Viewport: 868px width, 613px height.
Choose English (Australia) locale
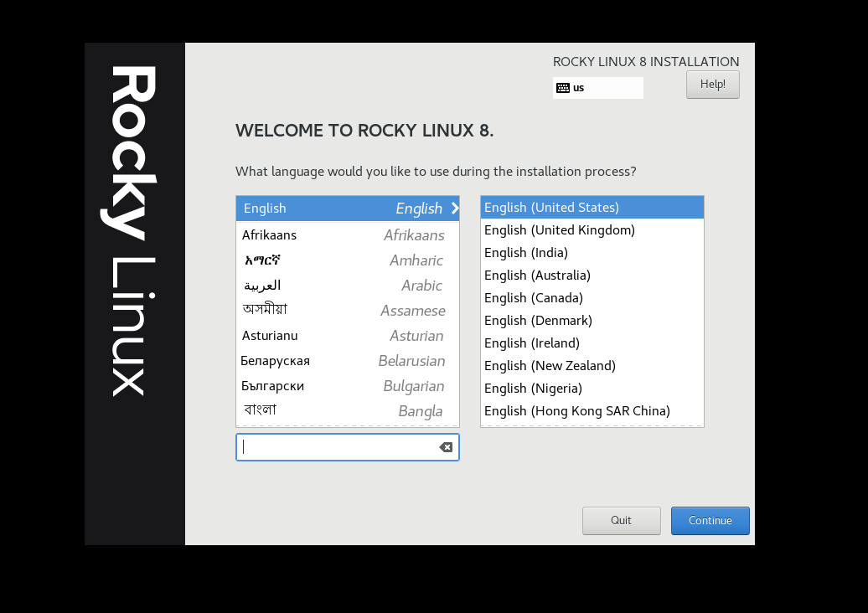coord(592,276)
